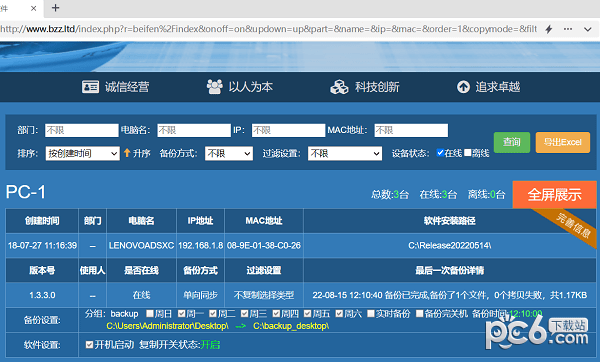Uncheck the 在线 device status checkbox
The height and width of the screenshot is (362, 600).
coord(440,153)
